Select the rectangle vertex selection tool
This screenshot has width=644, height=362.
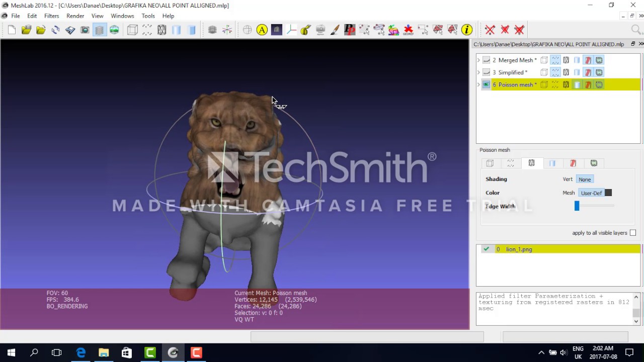point(423,30)
